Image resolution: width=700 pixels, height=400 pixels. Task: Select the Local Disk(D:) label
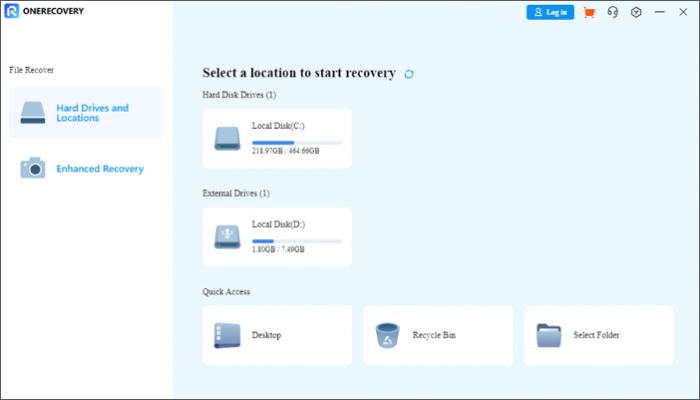click(x=278, y=224)
